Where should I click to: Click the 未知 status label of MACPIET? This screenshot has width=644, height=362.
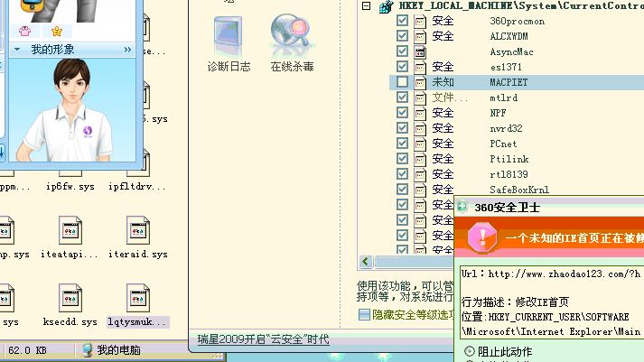pos(443,82)
